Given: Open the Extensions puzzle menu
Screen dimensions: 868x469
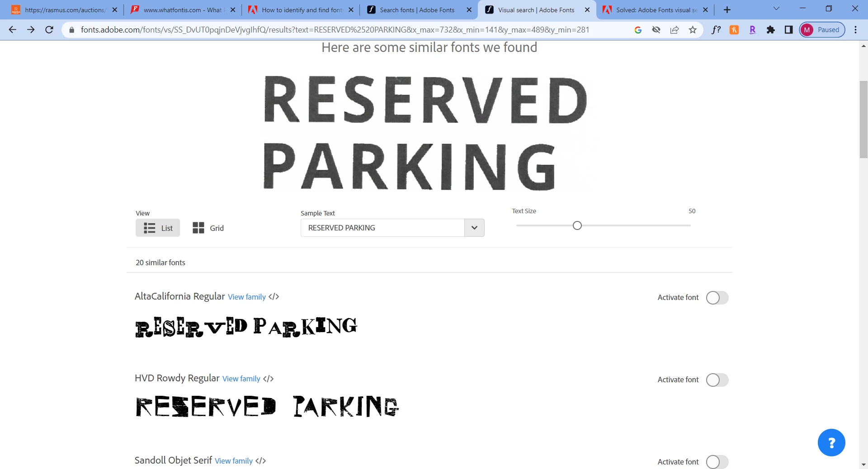Looking at the screenshot, I should coord(771,30).
